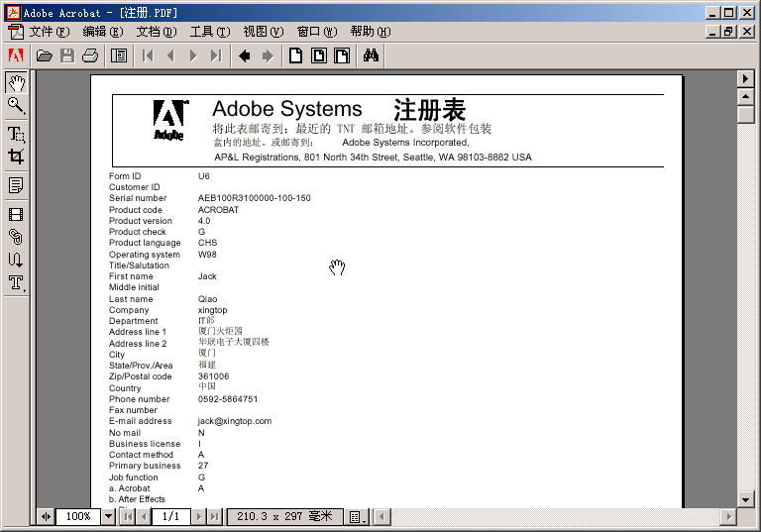This screenshot has width=761, height=532.
Task: Open the page layout dropdown in status bar
Action: 358,517
